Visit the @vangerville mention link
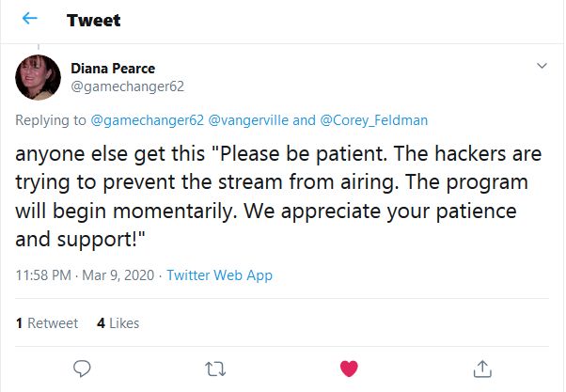Screen dimensions: 566x392 [248, 120]
